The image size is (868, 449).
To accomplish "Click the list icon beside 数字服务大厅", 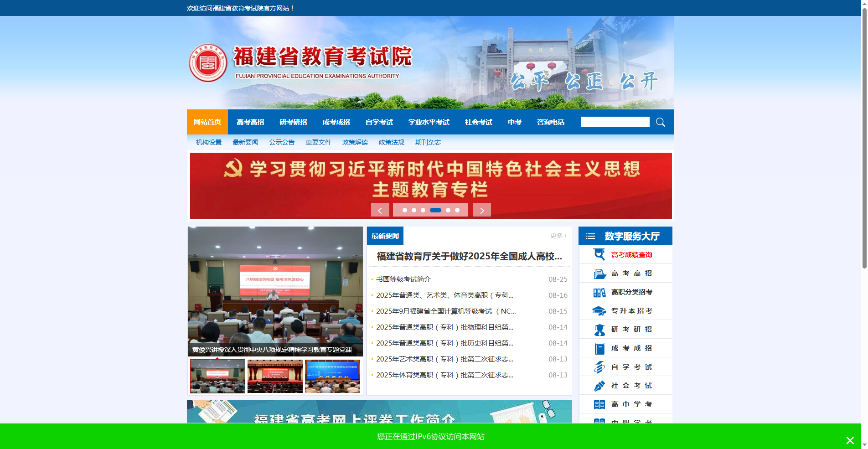I will [590, 236].
